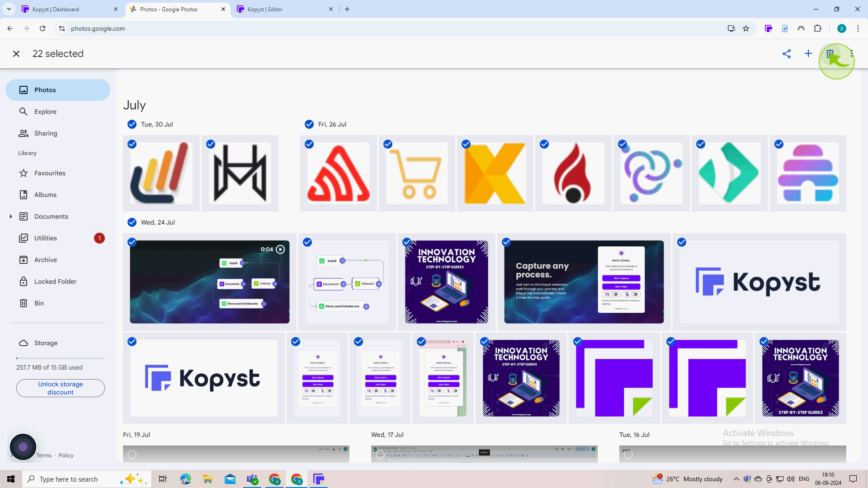Open File Explorer from taskbar
The image size is (868, 488).
point(208,479)
